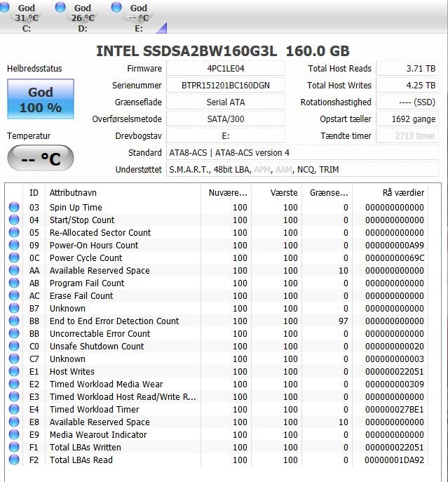448x482 pixels.
Task: Click status dot for End to End Error Detection
Action: [14, 321]
